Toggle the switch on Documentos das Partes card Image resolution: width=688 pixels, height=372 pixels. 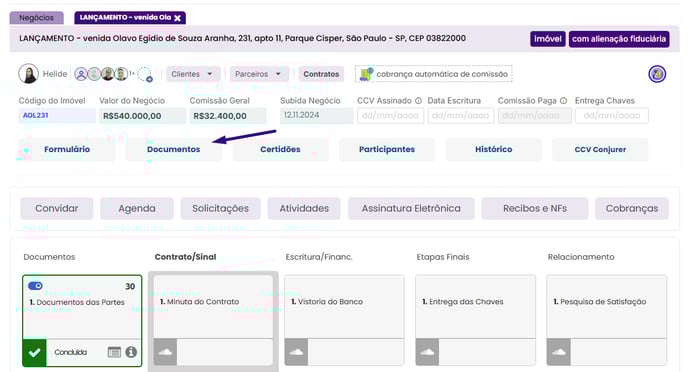point(35,286)
